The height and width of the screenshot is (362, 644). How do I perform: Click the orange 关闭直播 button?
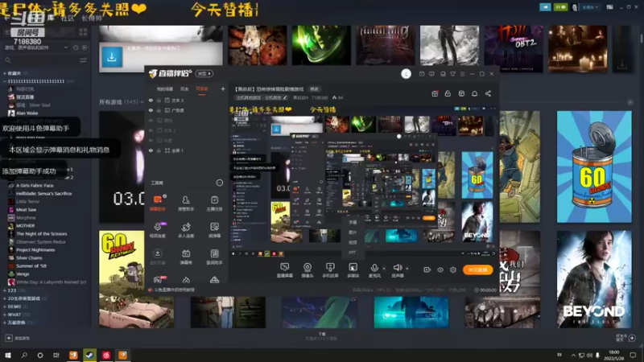coord(477,269)
